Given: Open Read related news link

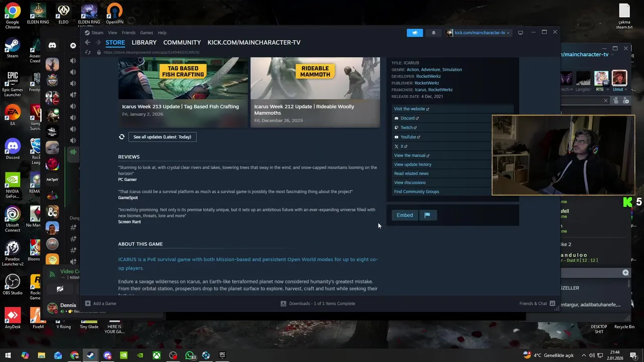Looking at the screenshot, I should pos(411,173).
